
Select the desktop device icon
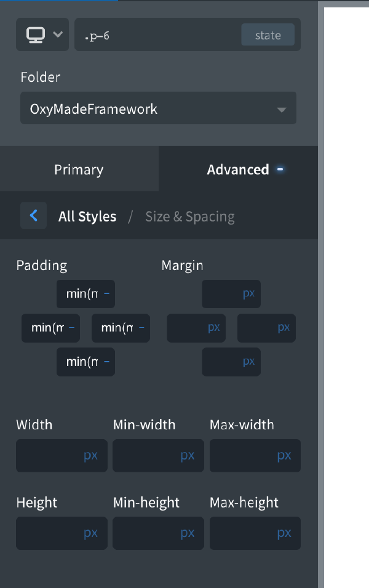[x=35, y=34]
